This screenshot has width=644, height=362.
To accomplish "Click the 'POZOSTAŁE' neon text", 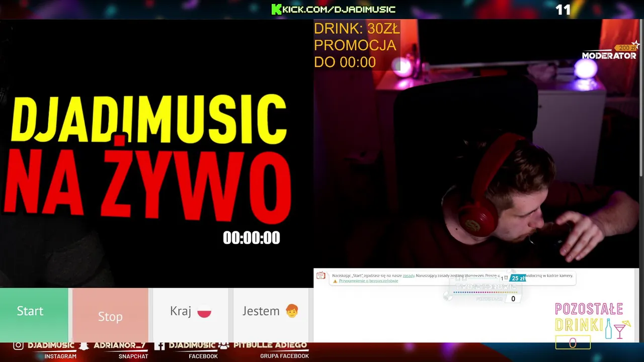I will (x=589, y=309).
